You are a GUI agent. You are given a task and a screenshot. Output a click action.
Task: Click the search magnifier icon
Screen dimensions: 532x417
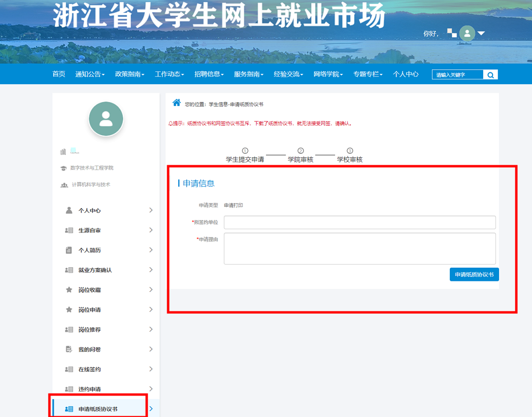click(x=491, y=75)
